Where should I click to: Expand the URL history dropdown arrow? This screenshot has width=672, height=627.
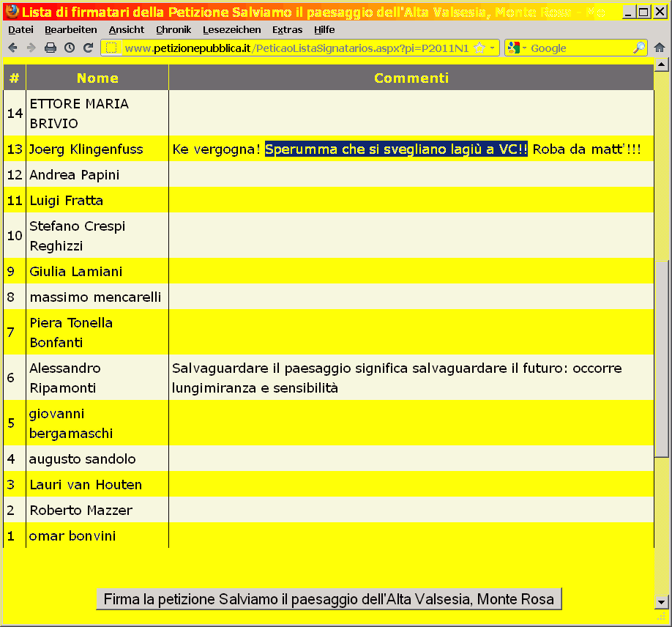click(x=493, y=48)
